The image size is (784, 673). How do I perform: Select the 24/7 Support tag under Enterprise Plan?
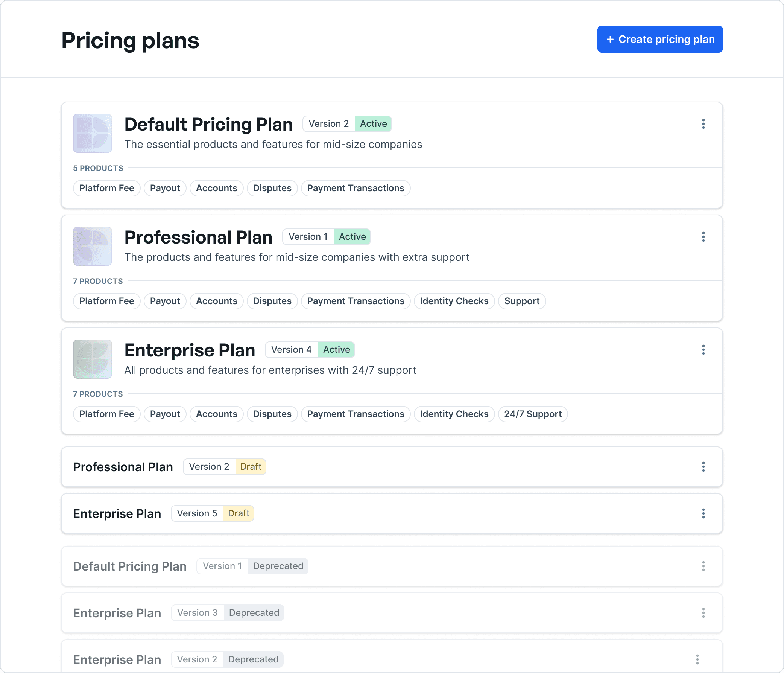click(533, 414)
